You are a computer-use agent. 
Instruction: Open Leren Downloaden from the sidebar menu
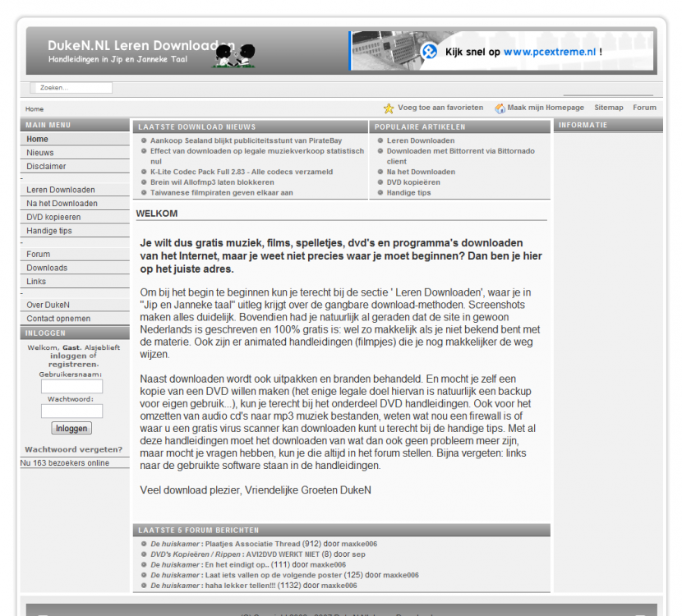click(61, 190)
